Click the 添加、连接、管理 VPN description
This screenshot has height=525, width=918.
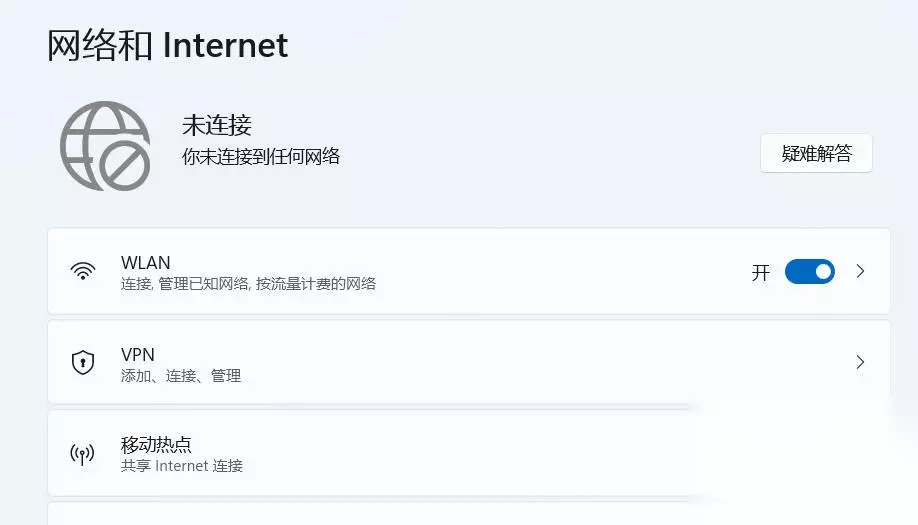pos(181,376)
